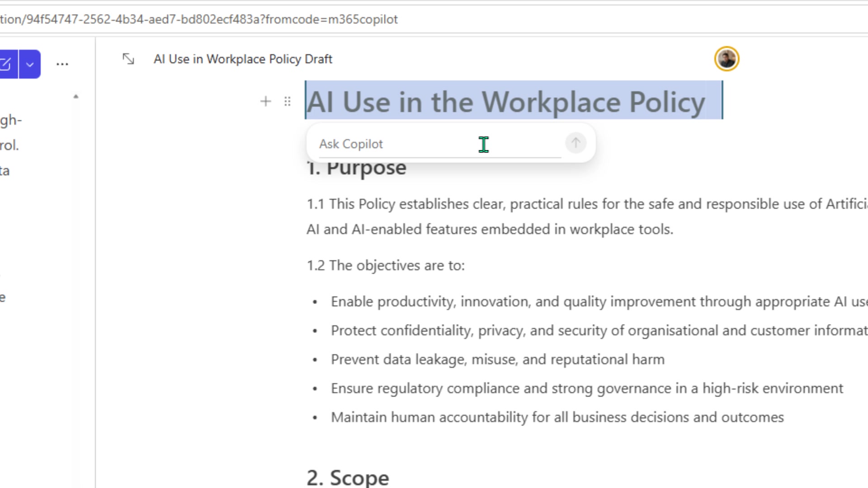The height and width of the screenshot is (488, 868).
Task: Click bullet 'Ensure regulatory compliance and strong governance'
Action: pos(587,388)
